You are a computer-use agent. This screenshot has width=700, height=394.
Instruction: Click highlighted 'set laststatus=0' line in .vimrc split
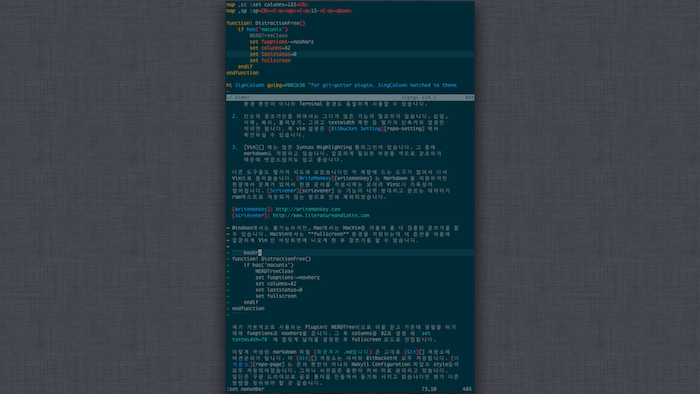pyautogui.click(x=350, y=54)
